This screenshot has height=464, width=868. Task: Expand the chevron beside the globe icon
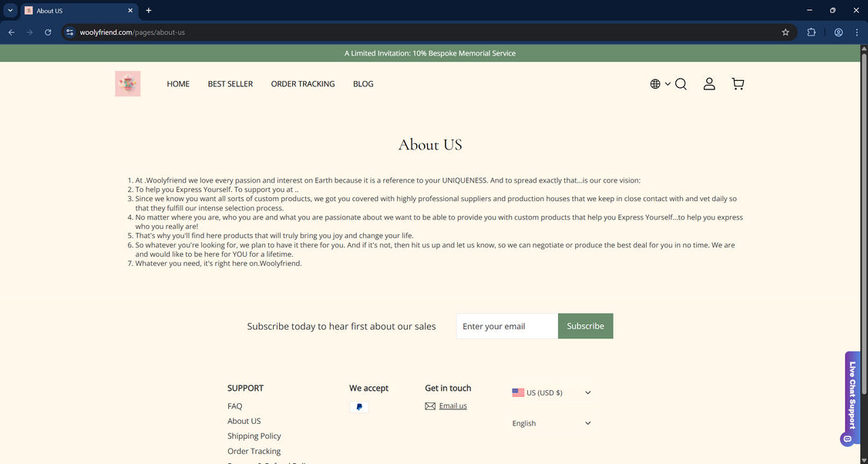tap(668, 84)
